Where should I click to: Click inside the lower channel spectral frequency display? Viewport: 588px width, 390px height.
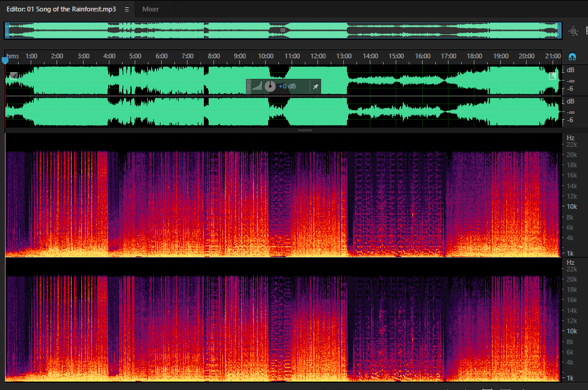(284, 320)
